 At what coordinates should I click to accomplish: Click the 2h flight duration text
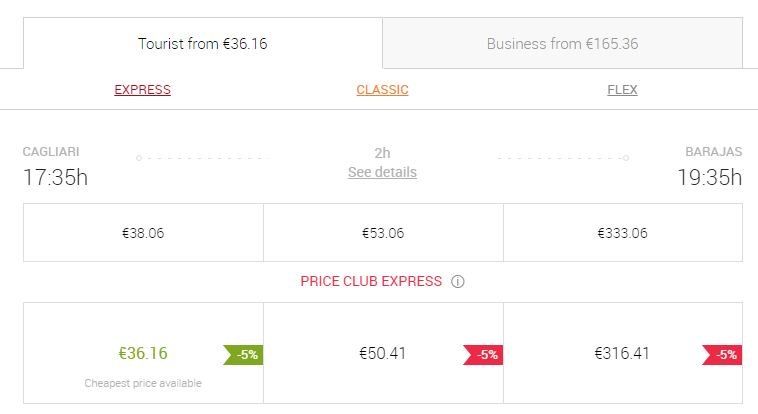coord(382,153)
